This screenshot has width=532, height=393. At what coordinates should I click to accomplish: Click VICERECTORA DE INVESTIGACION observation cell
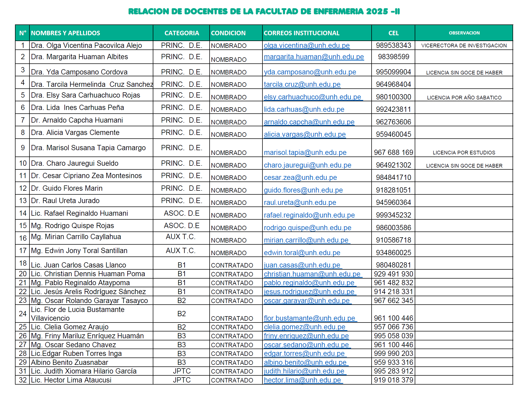point(464,46)
